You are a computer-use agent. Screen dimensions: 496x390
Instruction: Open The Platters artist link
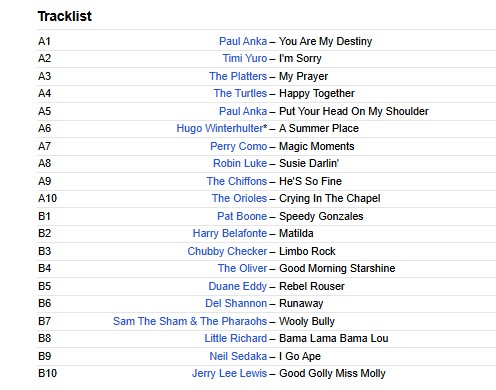pyautogui.click(x=238, y=76)
